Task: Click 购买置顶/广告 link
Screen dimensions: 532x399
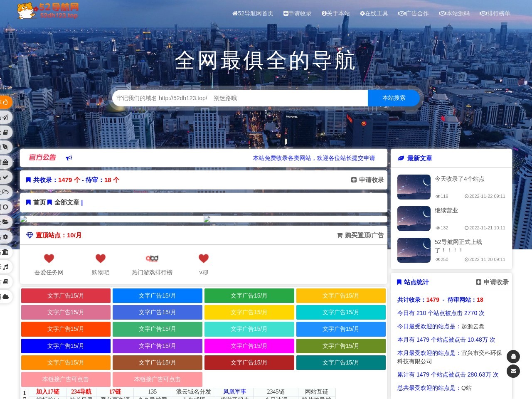Action: pyautogui.click(x=360, y=235)
